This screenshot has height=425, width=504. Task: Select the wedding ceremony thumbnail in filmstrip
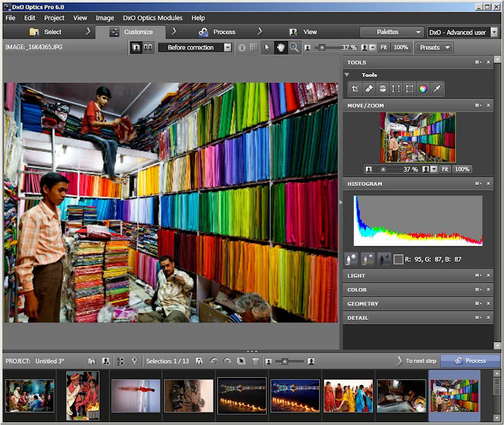83,396
